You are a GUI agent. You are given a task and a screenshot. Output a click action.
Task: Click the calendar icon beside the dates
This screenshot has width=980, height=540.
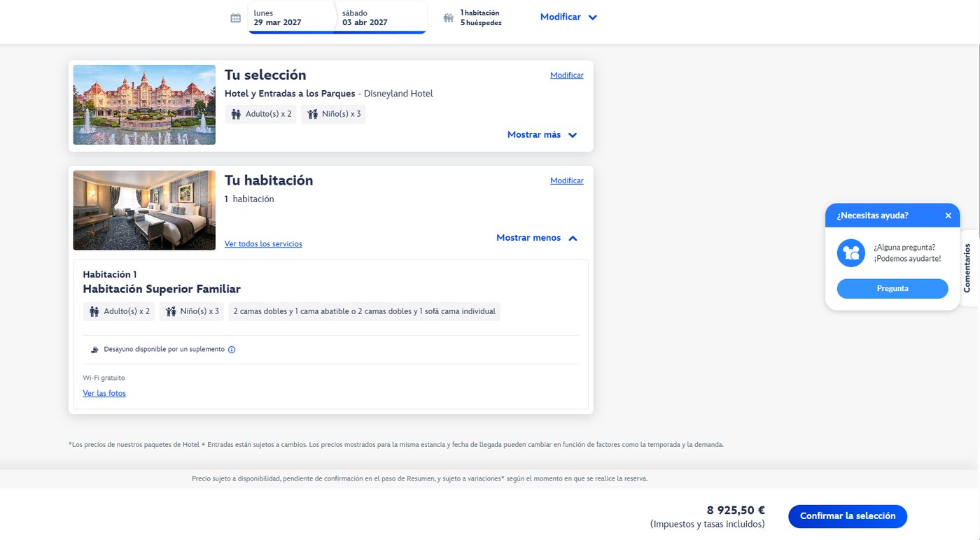click(236, 18)
